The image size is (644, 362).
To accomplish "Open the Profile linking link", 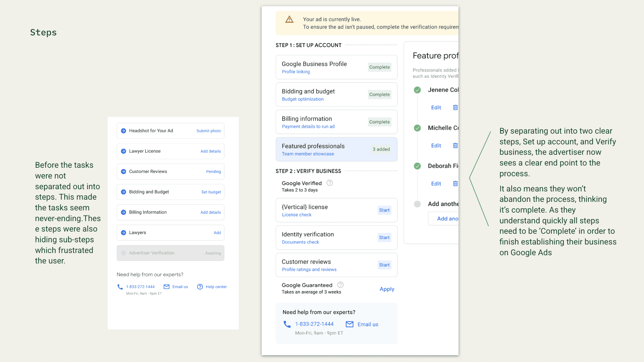I will (296, 72).
